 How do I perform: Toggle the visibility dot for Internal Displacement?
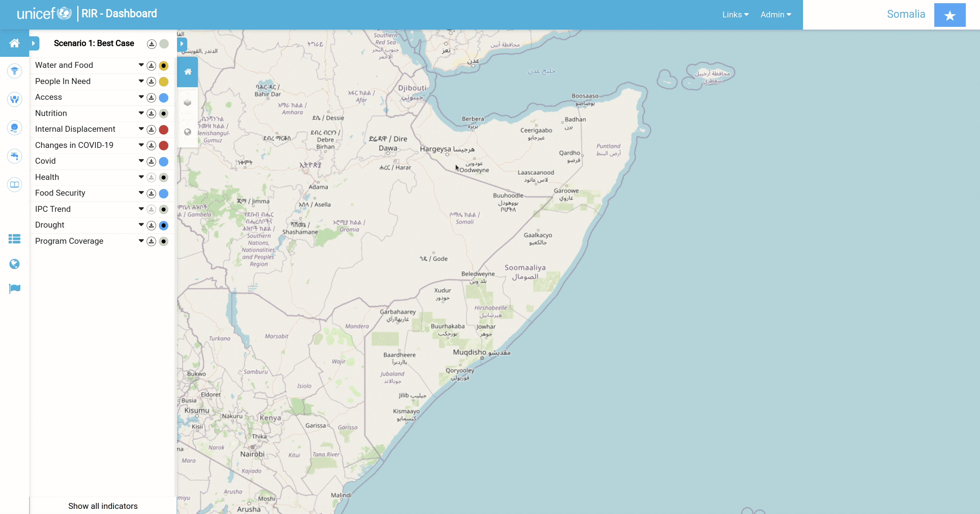[163, 129]
